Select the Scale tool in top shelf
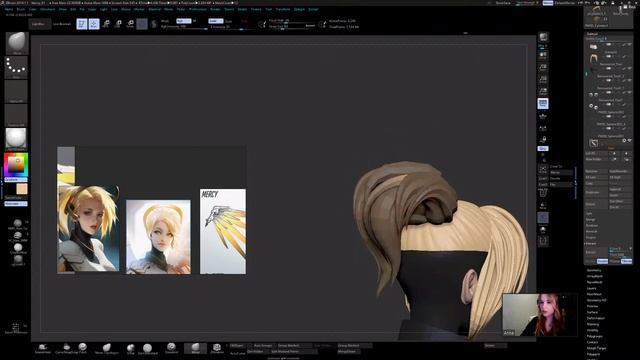 tap(118, 24)
